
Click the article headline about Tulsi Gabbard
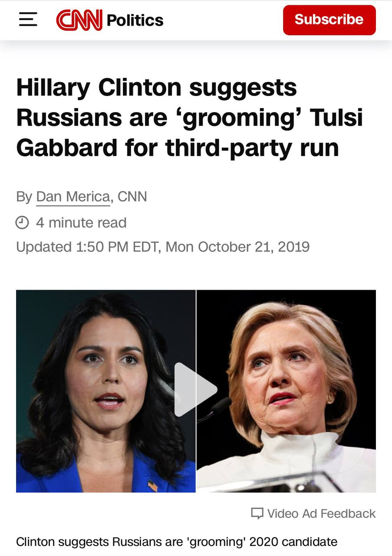tap(189, 117)
